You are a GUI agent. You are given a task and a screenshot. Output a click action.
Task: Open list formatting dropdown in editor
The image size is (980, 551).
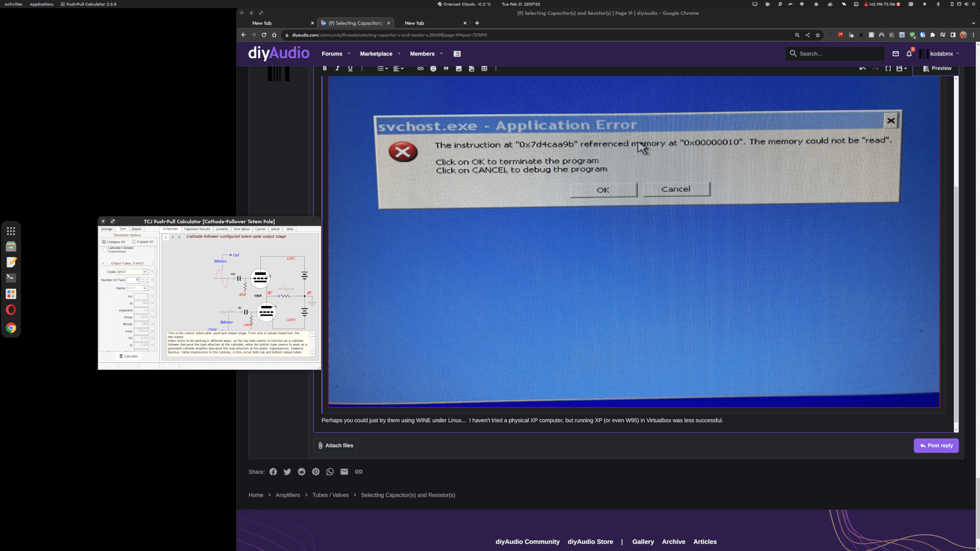point(382,68)
